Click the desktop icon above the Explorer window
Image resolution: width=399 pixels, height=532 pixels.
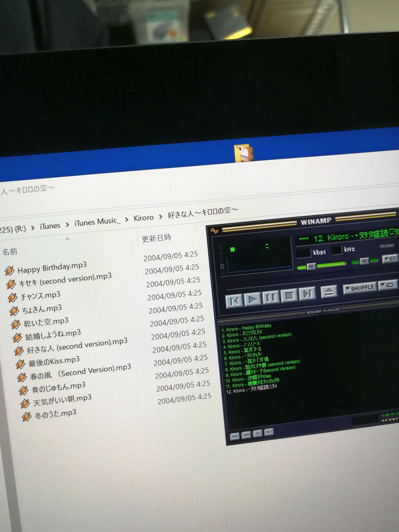click(244, 153)
